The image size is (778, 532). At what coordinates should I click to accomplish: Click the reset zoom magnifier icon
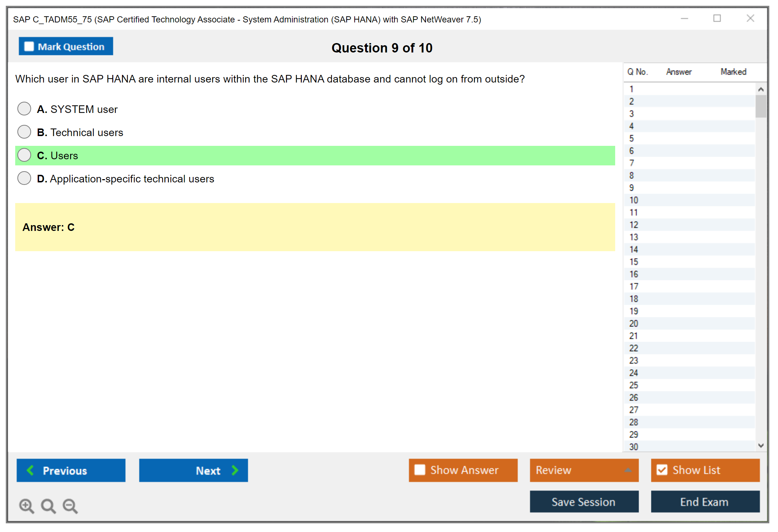(x=48, y=506)
